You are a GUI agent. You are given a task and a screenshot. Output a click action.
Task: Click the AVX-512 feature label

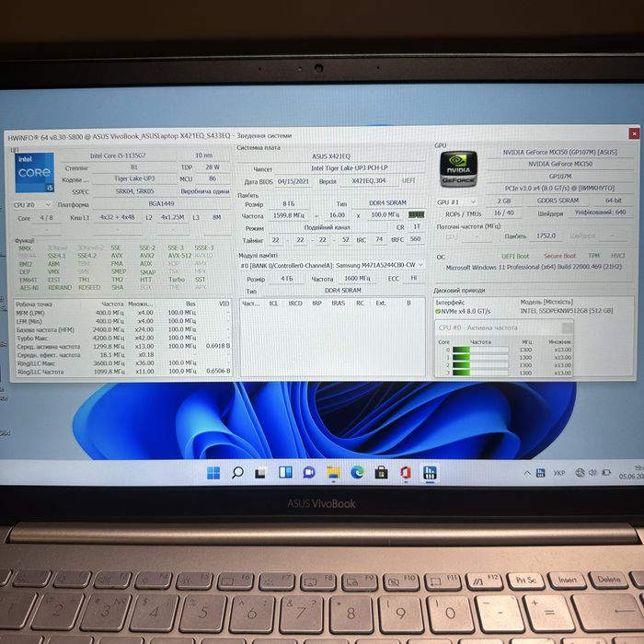coord(179,256)
